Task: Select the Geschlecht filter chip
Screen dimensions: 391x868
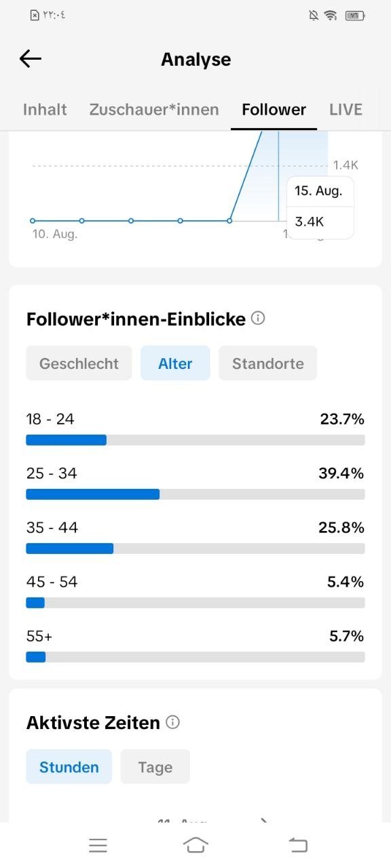Action: pos(79,363)
